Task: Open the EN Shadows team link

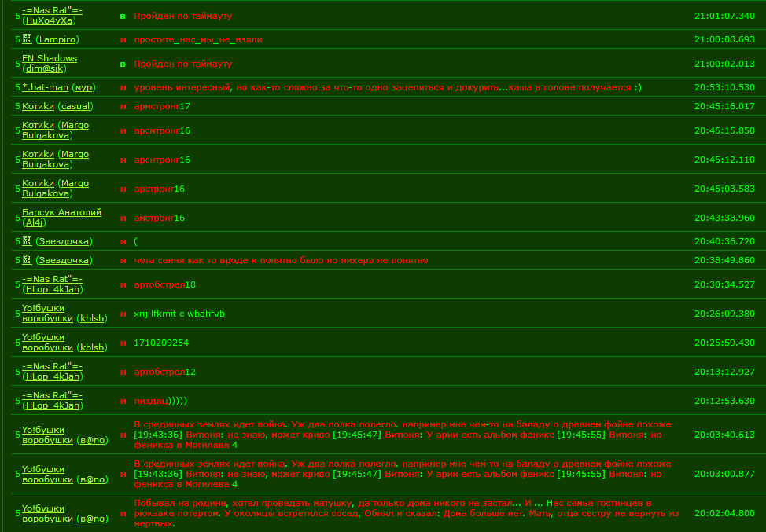Action: (x=50, y=58)
